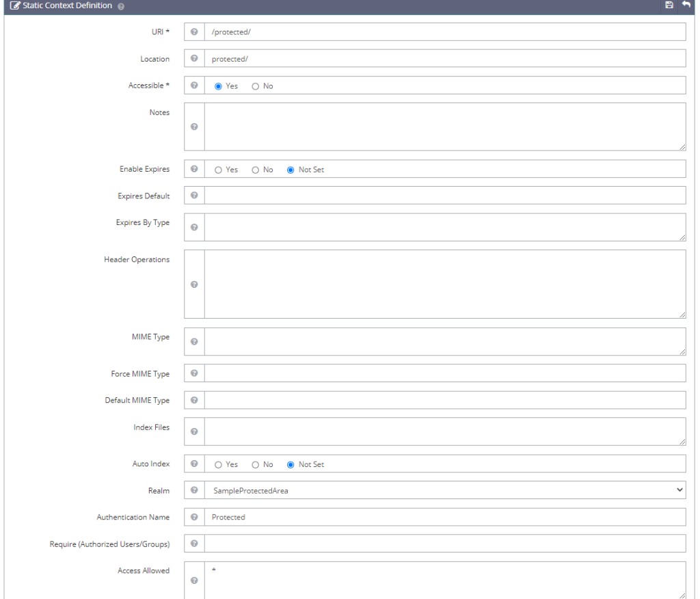
Task: Set Accessible to No
Action: [256, 86]
